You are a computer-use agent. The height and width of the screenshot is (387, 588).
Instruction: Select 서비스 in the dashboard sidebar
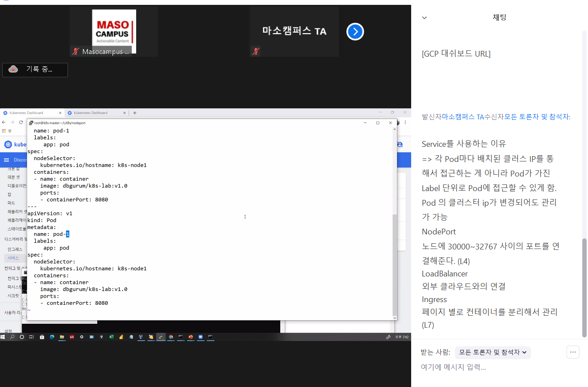click(x=13, y=257)
